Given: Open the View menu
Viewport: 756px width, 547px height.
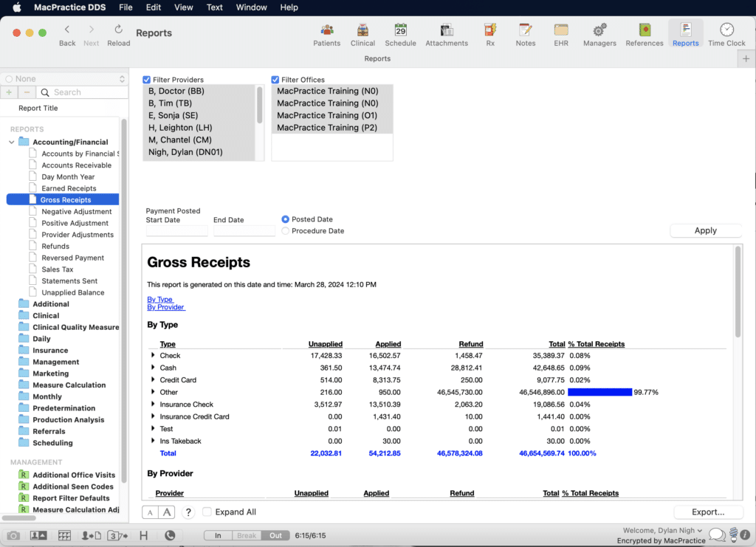Looking at the screenshot, I should [183, 7].
